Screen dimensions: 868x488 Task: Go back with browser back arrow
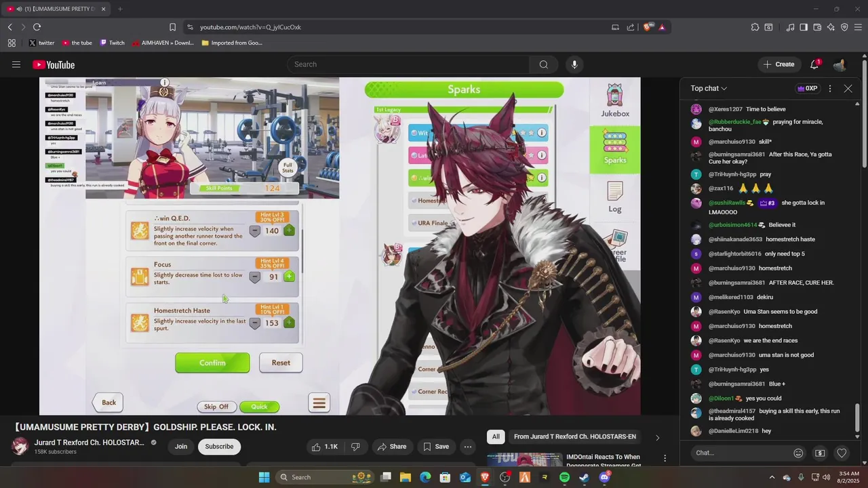(x=9, y=27)
